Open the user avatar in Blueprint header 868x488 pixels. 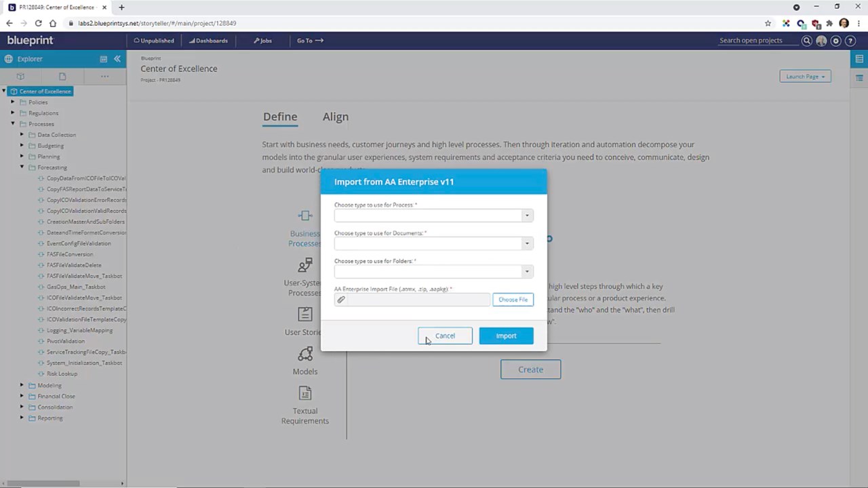click(x=821, y=41)
